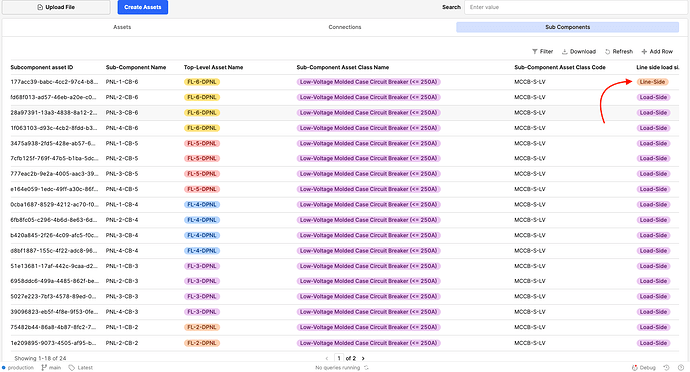The image size is (690, 372).
Task: Click the Upload File button
Action: [56, 7]
